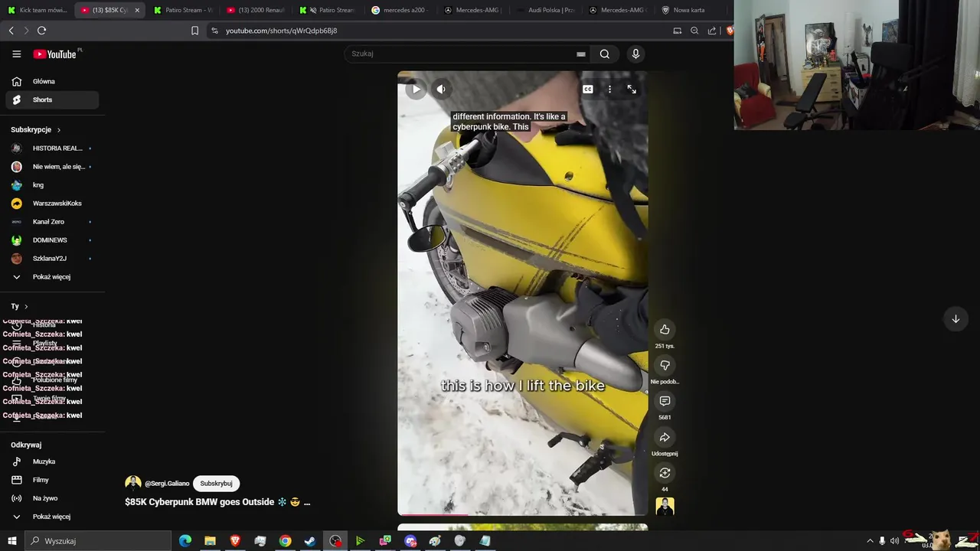The height and width of the screenshot is (551, 980).
Task: Expand subscriptions with Pokaż więcej
Action: coord(52,277)
